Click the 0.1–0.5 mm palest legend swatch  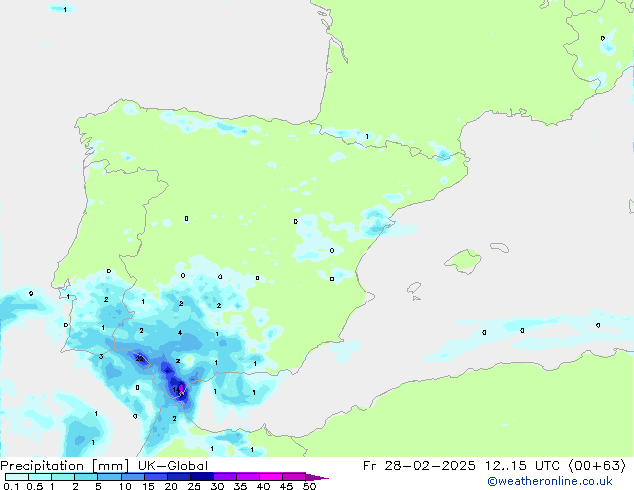17,477
